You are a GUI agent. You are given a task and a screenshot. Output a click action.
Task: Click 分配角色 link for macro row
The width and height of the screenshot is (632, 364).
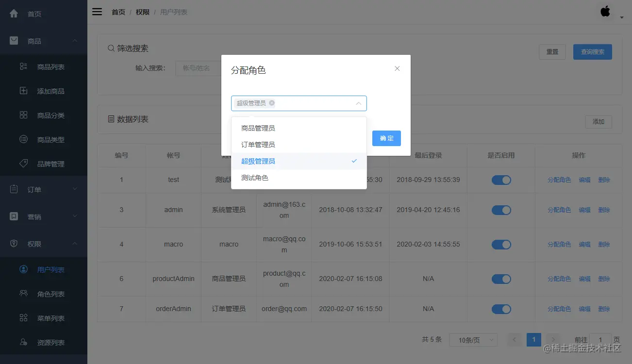point(559,245)
